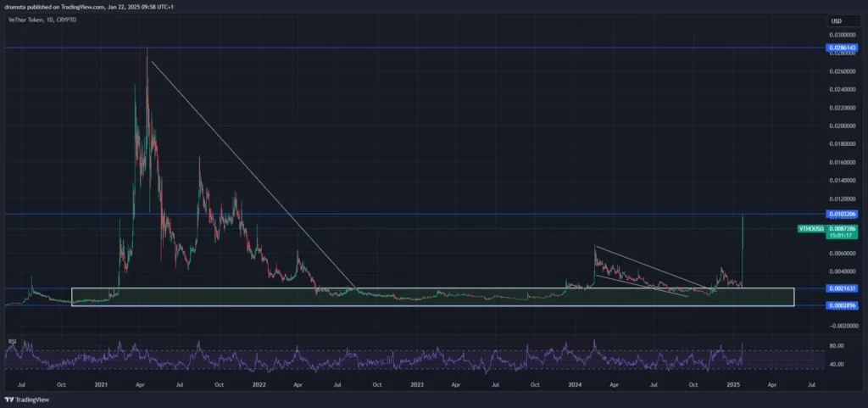Select the 0.0021631 support level label
Screen dimensions: 868x408
point(842,288)
